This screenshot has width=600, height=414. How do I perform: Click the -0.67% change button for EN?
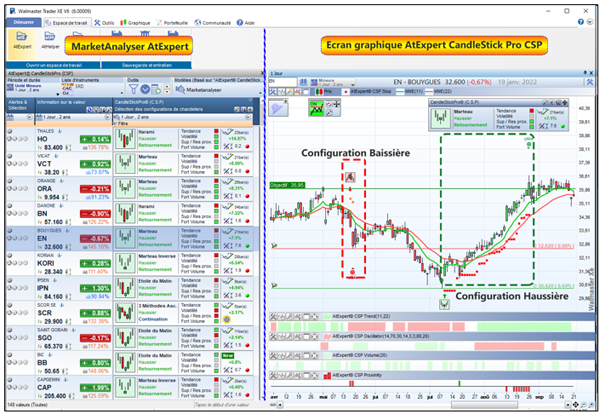(95, 239)
